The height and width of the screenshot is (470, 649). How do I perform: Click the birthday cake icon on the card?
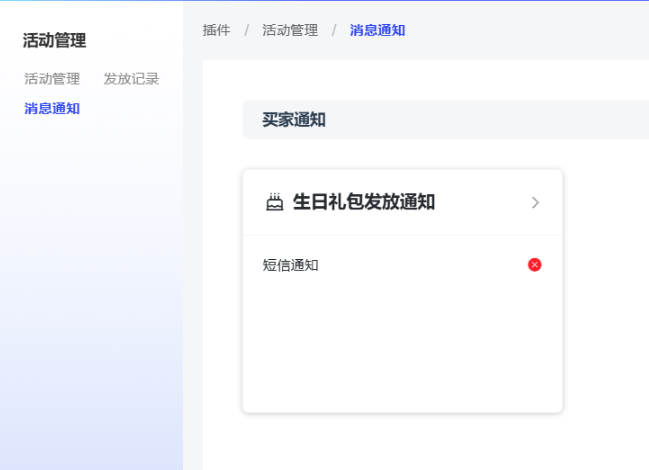[x=274, y=203]
